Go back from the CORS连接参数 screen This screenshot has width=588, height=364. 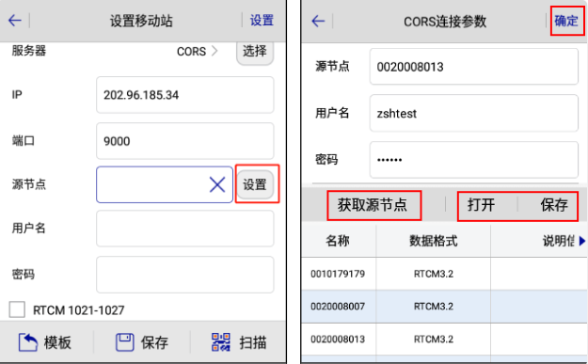pos(318,21)
